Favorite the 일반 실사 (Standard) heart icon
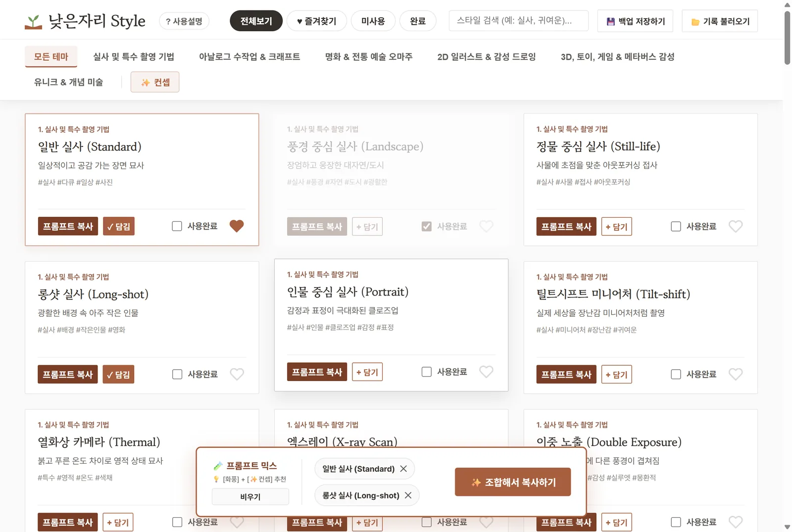 (x=237, y=226)
